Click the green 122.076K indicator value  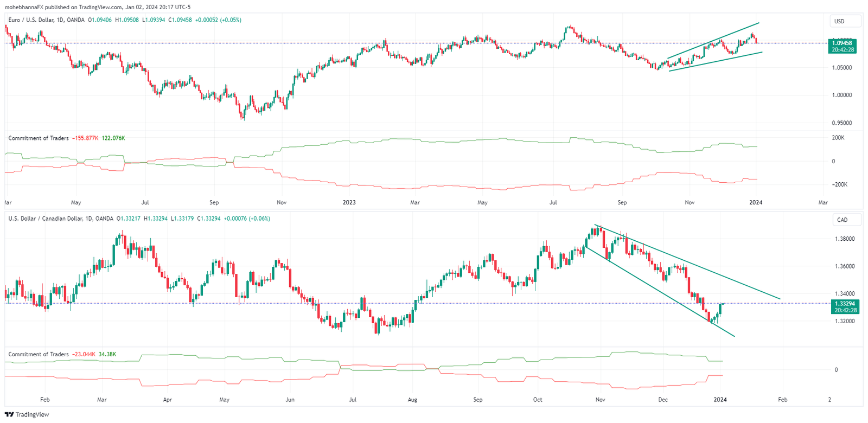(x=113, y=138)
